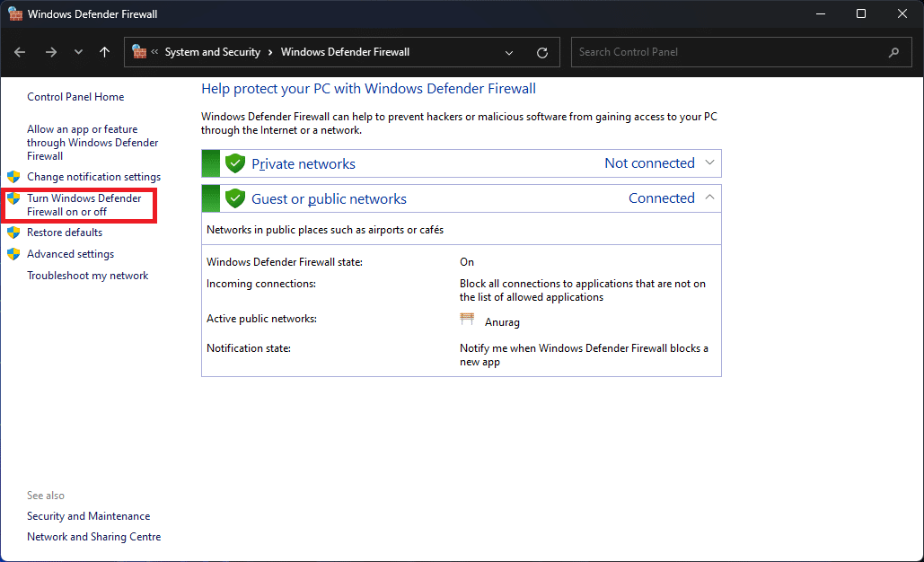Click the shield icon beside Allow an app
Screen dimensions: 924x562
[13, 128]
